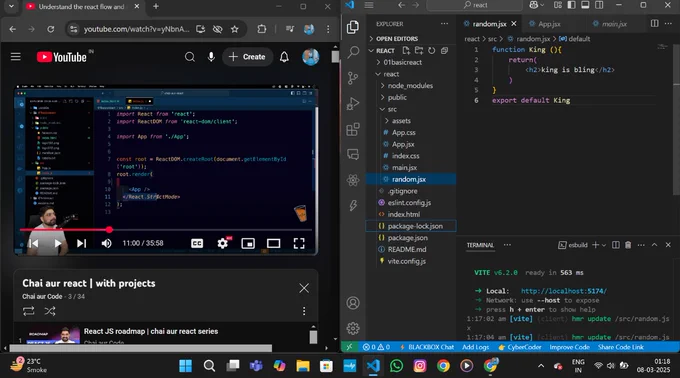Switch to main.jsx editor tab
The height and width of the screenshot is (378, 680).
[x=615, y=24]
